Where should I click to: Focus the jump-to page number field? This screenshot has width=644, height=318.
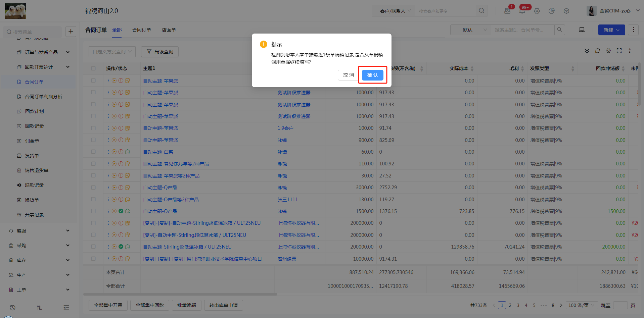pos(620,305)
